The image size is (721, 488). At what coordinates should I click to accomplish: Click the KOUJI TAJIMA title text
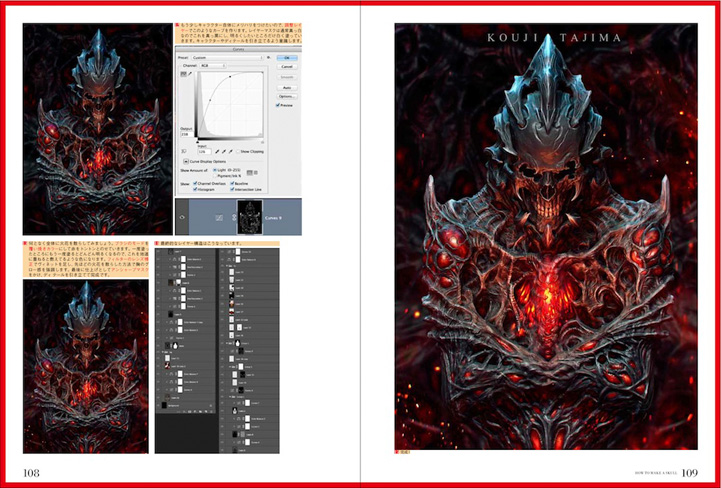pyautogui.click(x=554, y=38)
